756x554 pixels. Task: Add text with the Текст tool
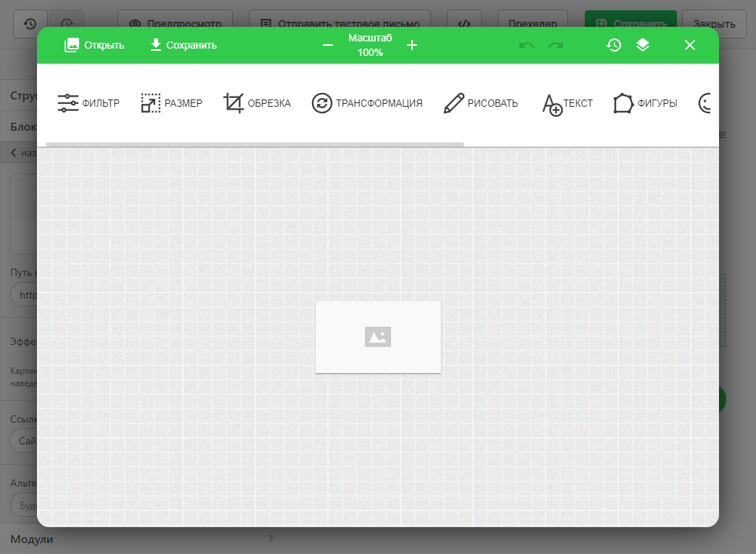coord(567,103)
